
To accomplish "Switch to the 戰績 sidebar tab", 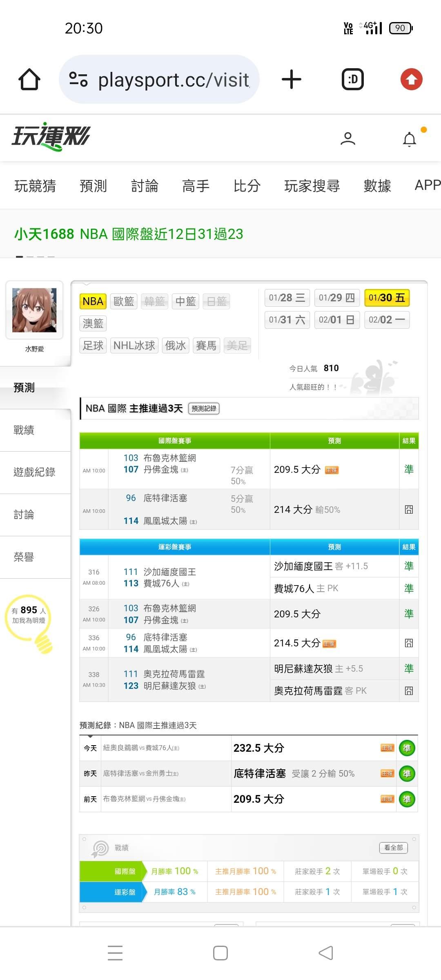I will 24,430.
